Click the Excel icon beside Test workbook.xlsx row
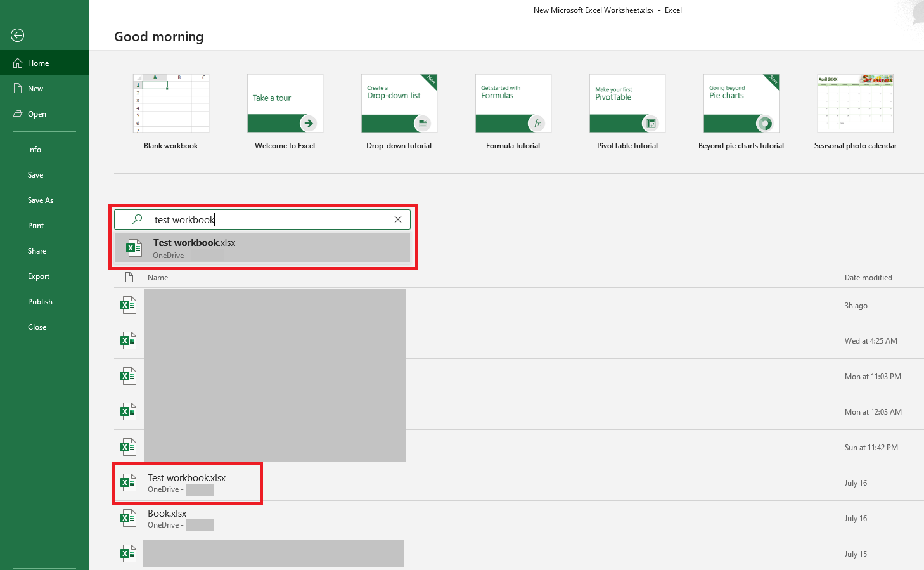Screen dimensions: 924x570 (129, 483)
